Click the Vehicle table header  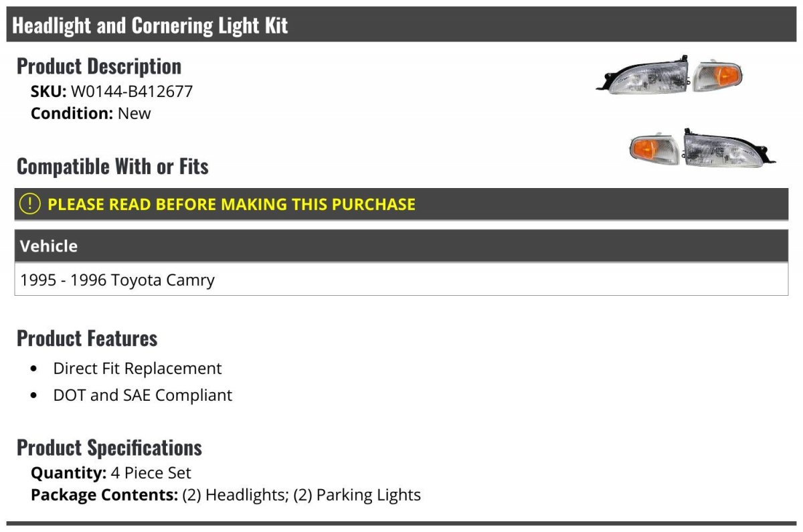(49, 246)
